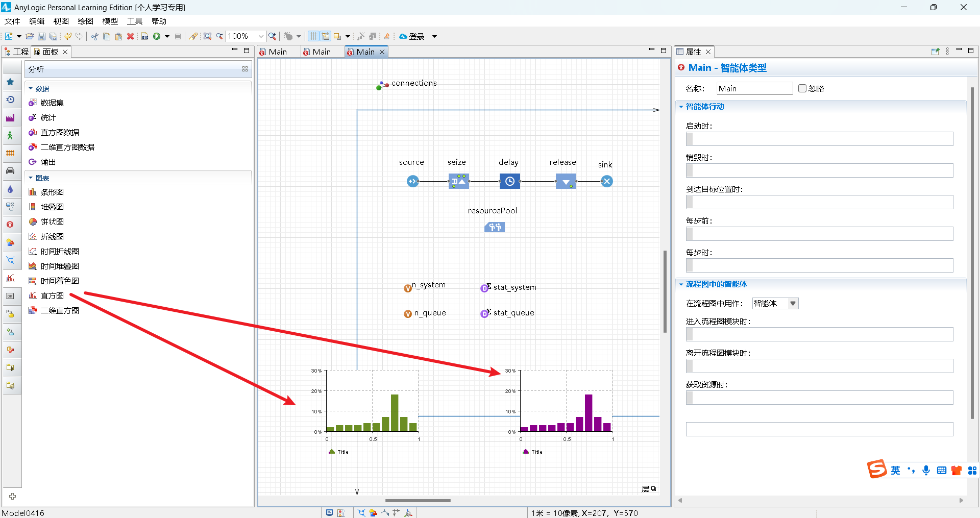Open the 在流程图中用作 dropdown

click(x=775, y=303)
